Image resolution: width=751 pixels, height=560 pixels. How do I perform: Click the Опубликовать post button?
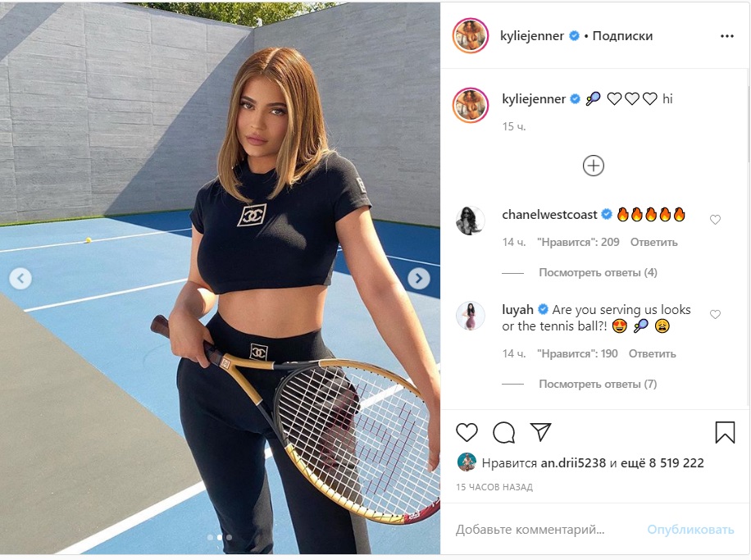coord(690,530)
